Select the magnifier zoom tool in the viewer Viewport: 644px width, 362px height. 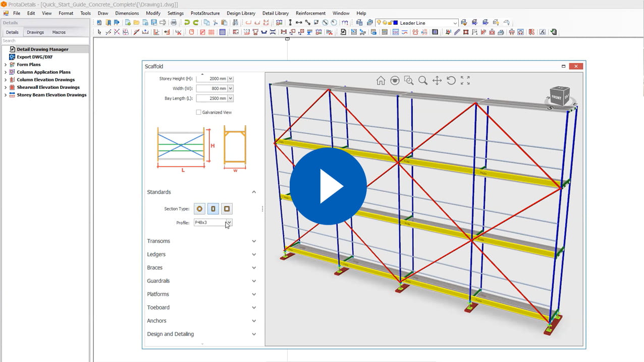(423, 80)
